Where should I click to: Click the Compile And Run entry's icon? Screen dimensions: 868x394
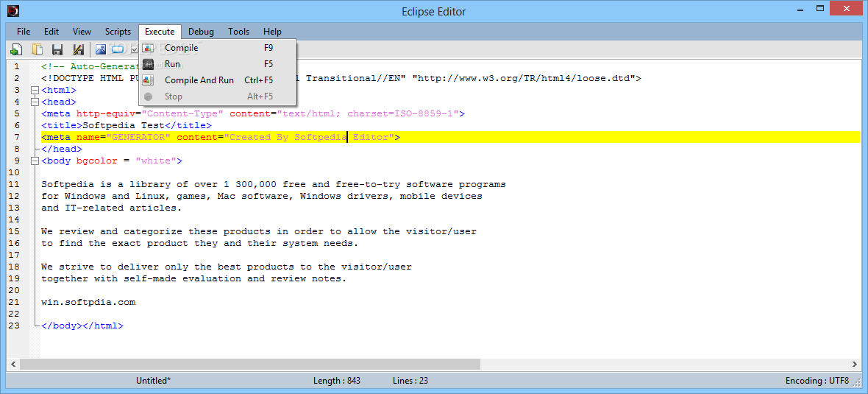click(x=148, y=80)
